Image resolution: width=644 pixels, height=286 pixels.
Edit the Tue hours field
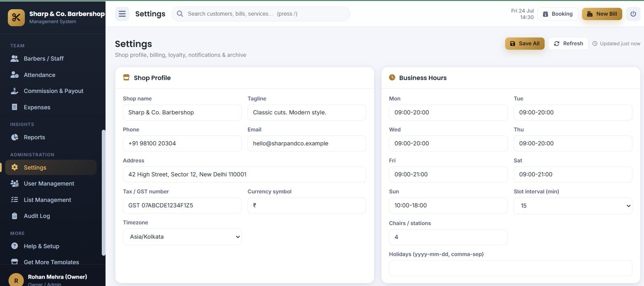[573, 112]
